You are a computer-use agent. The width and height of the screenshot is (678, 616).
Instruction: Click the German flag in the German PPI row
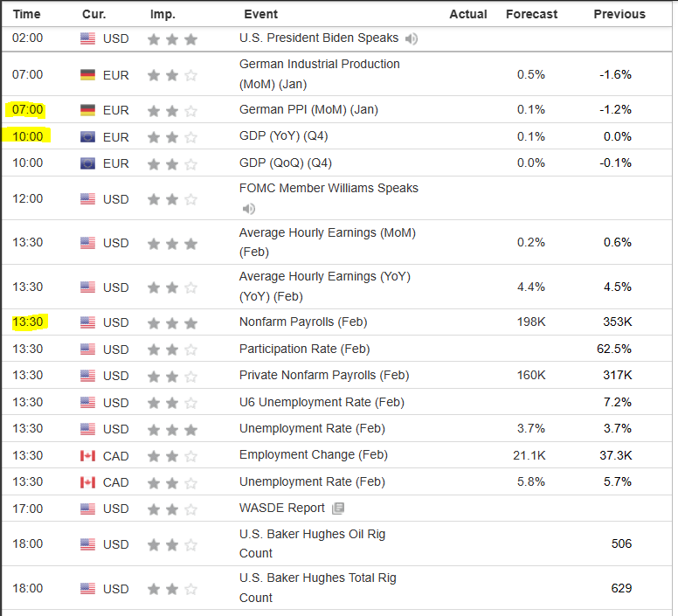pyautogui.click(x=87, y=110)
